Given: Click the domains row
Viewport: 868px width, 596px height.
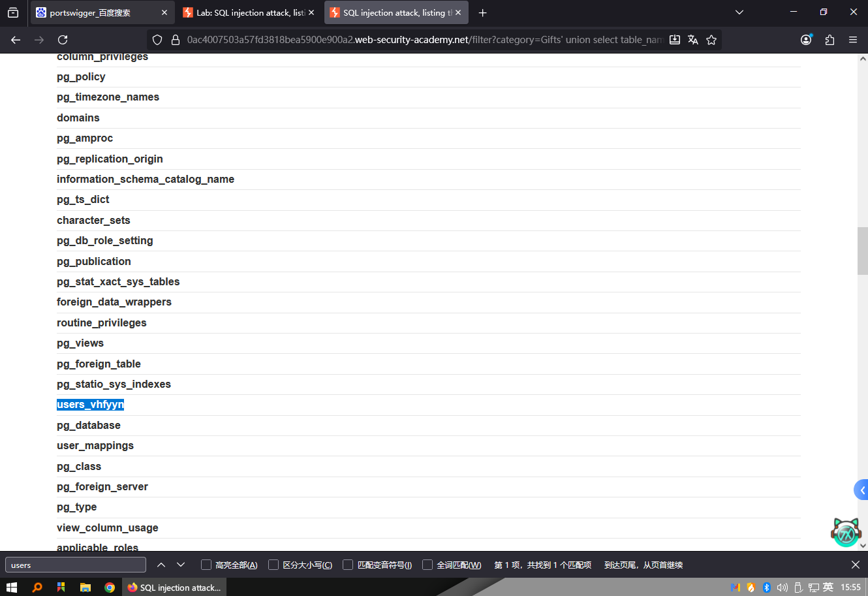Looking at the screenshot, I should [x=428, y=118].
